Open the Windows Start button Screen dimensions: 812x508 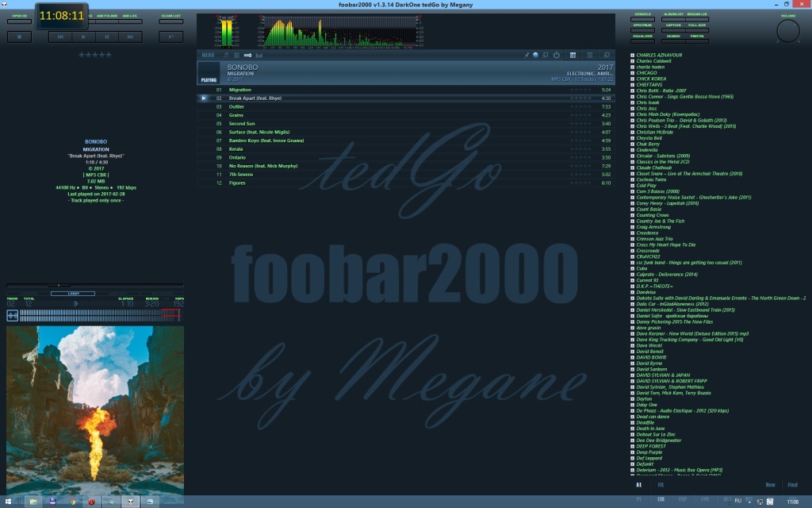click(8, 502)
